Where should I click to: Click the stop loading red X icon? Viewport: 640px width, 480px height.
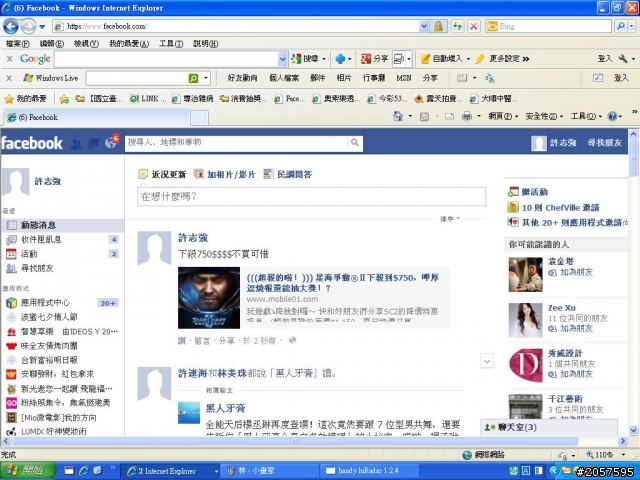tap(473, 27)
